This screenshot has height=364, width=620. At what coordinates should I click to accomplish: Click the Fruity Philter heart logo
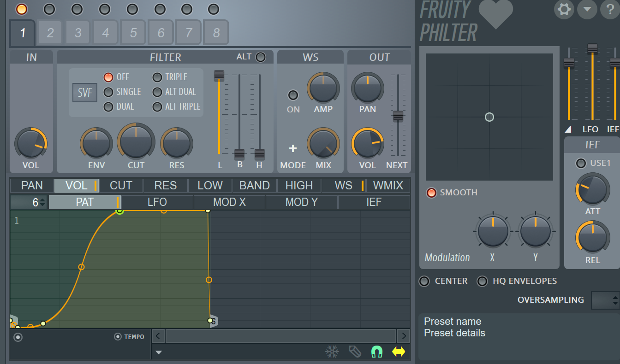tap(496, 14)
